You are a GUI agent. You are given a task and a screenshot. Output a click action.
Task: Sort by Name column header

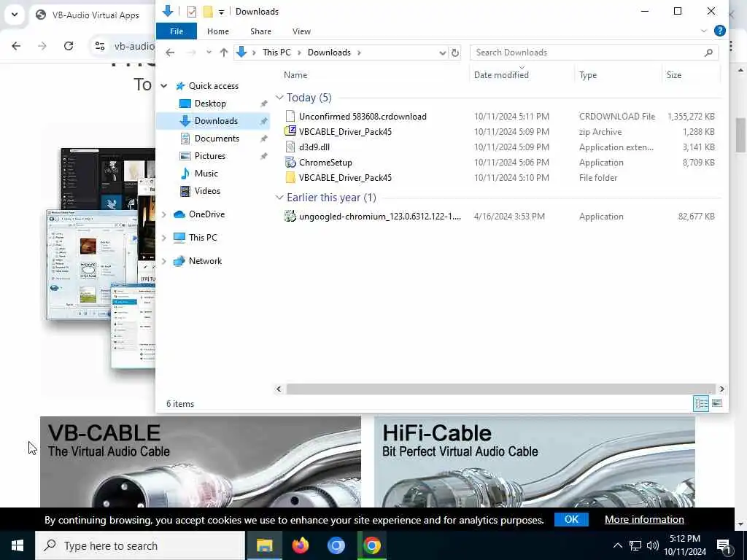(x=295, y=75)
